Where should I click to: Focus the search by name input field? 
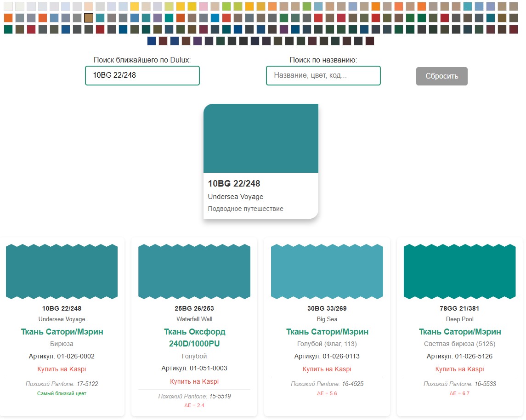pyautogui.click(x=323, y=75)
